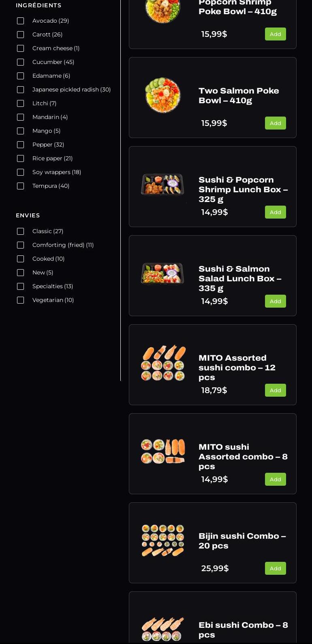Select the Vegetarian (10) filter
Screen dimensions: 312x644
click(x=20, y=300)
